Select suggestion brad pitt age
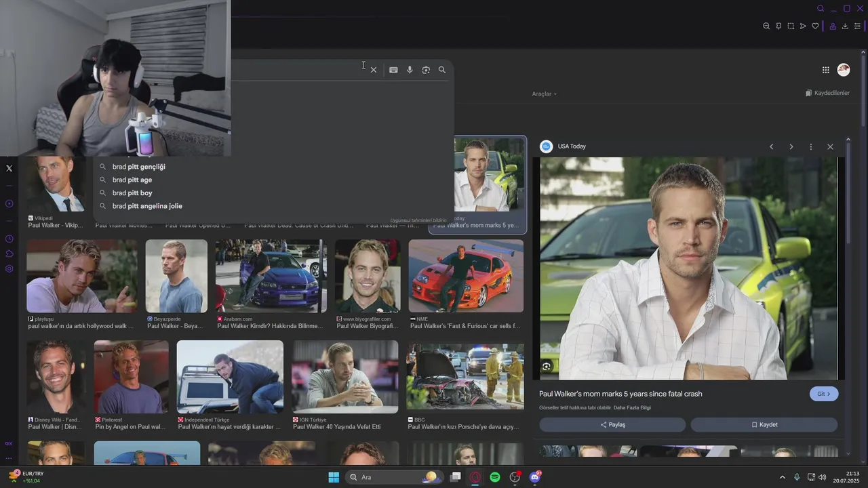The height and width of the screenshot is (488, 868). click(x=132, y=180)
